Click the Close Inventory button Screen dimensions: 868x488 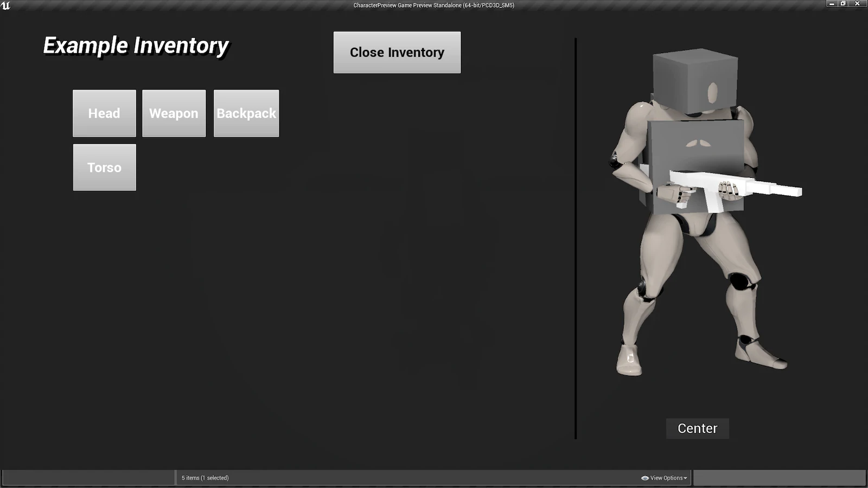[x=397, y=52]
